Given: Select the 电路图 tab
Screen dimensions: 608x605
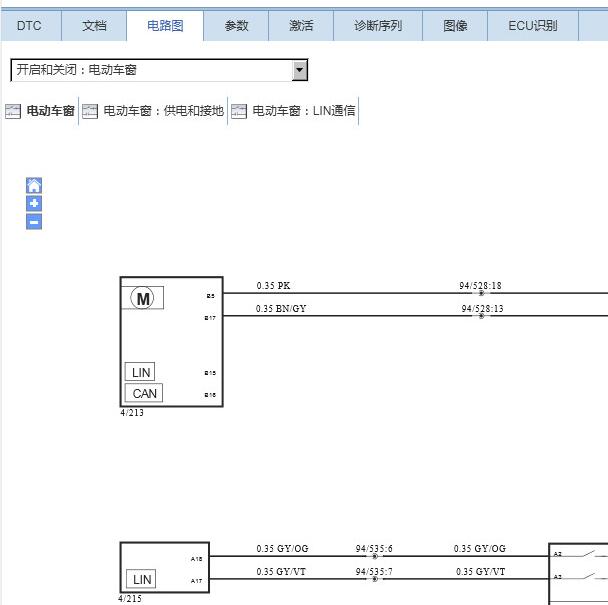Looking at the screenshot, I should click(x=165, y=26).
